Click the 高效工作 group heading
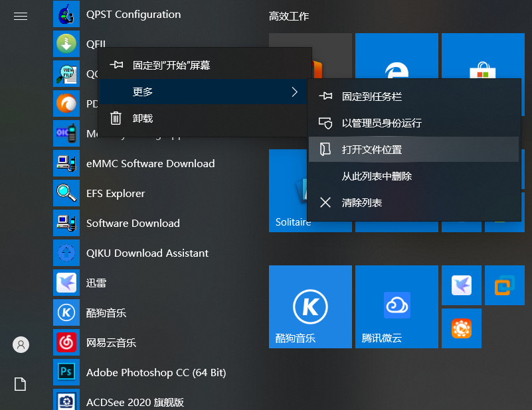The image size is (532, 410). click(289, 16)
